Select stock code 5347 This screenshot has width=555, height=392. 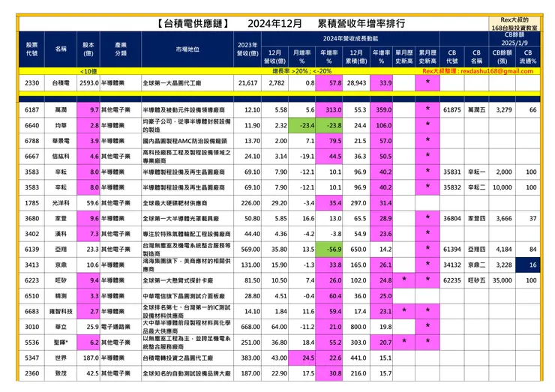tap(31, 358)
